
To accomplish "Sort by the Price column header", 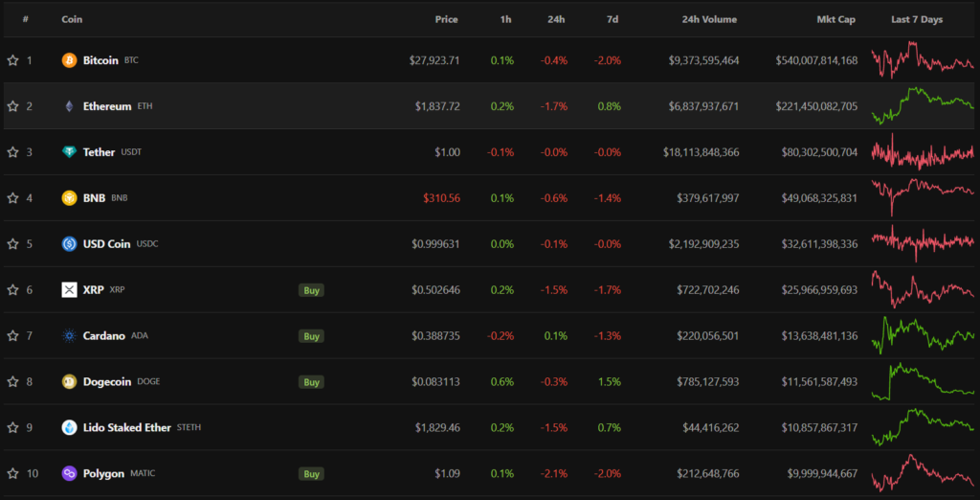I will (x=446, y=19).
